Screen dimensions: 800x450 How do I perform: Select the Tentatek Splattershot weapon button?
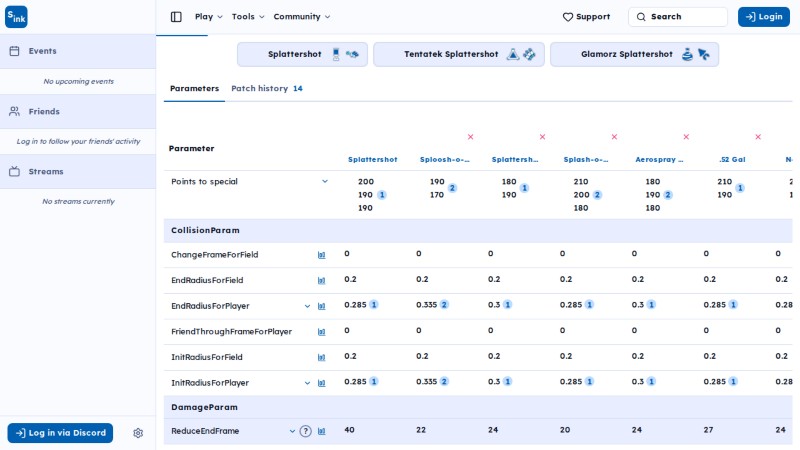pyautogui.click(x=459, y=54)
